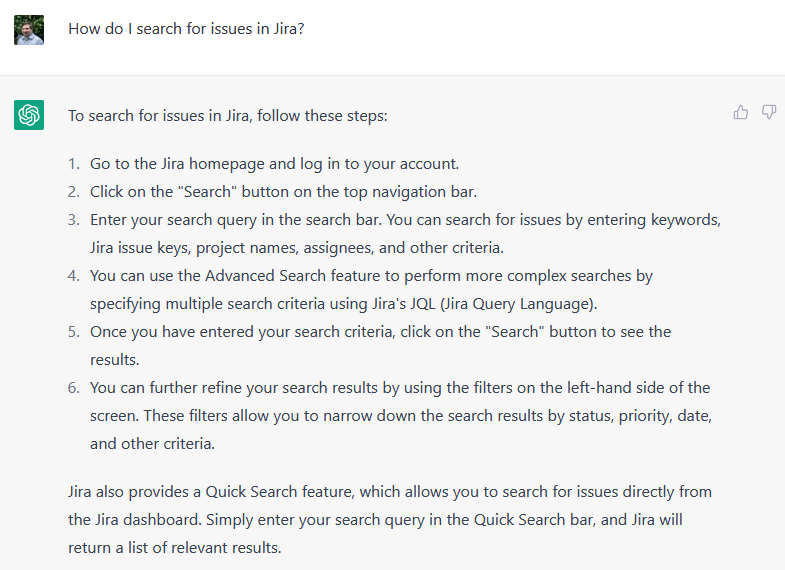Viewport: 785px width, 570px height.
Task: Click the question "How do I search for issues in Jira?"
Action: [186, 29]
